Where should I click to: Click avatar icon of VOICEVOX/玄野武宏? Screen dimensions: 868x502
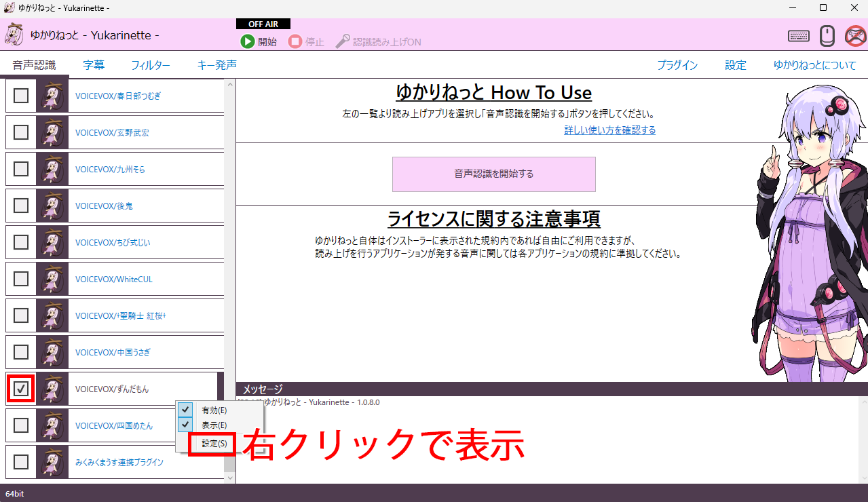(52, 132)
